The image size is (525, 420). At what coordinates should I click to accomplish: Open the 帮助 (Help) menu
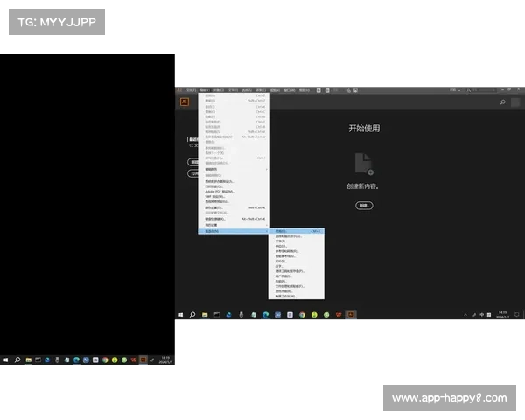coord(304,90)
